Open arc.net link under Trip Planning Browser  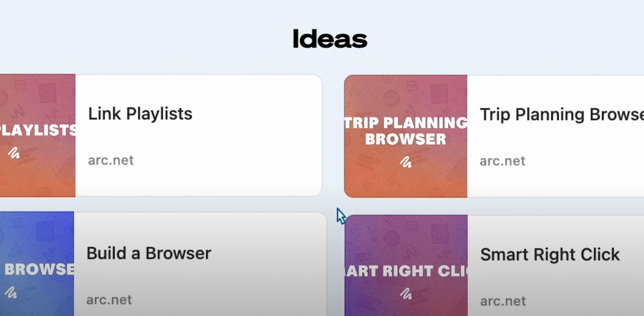pyautogui.click(x=502, y=161)
